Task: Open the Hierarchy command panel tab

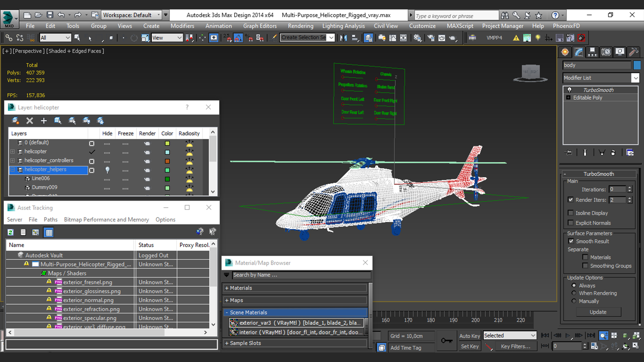Action: coord(592,52)
